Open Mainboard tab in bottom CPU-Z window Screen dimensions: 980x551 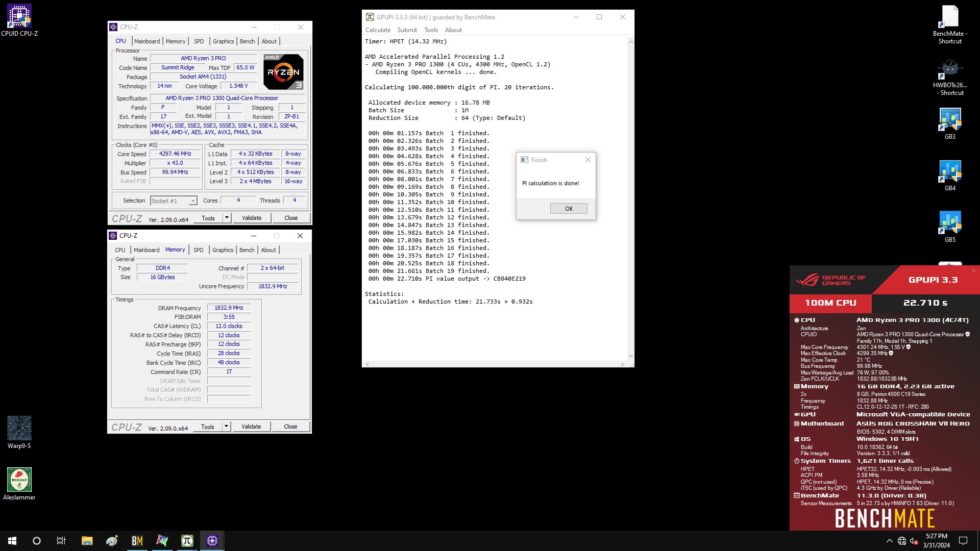pos(146,250)
